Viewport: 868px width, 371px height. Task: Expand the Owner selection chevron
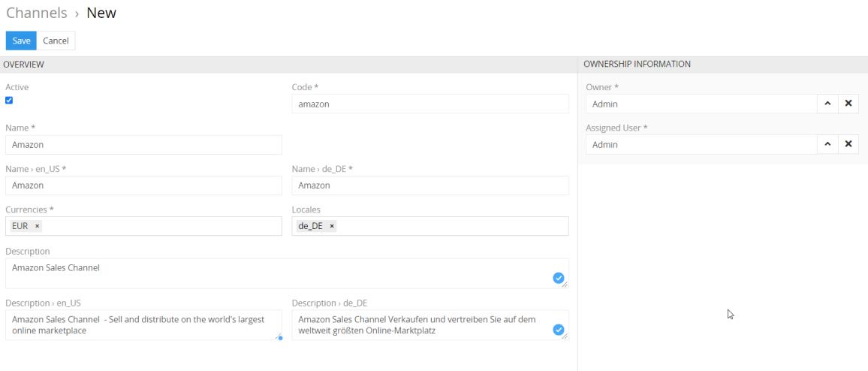click(827, 104)
